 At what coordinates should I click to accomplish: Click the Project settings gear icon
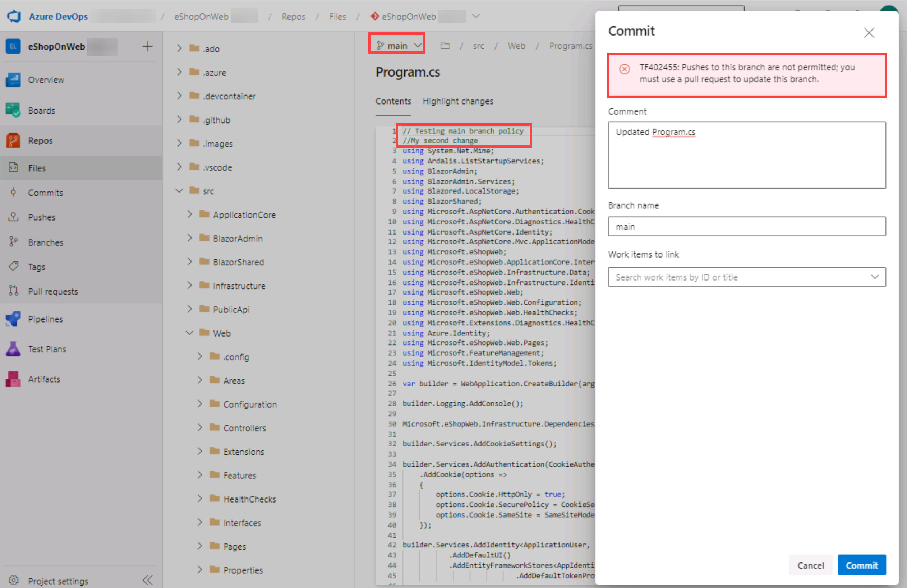click(x=13, y=580)
